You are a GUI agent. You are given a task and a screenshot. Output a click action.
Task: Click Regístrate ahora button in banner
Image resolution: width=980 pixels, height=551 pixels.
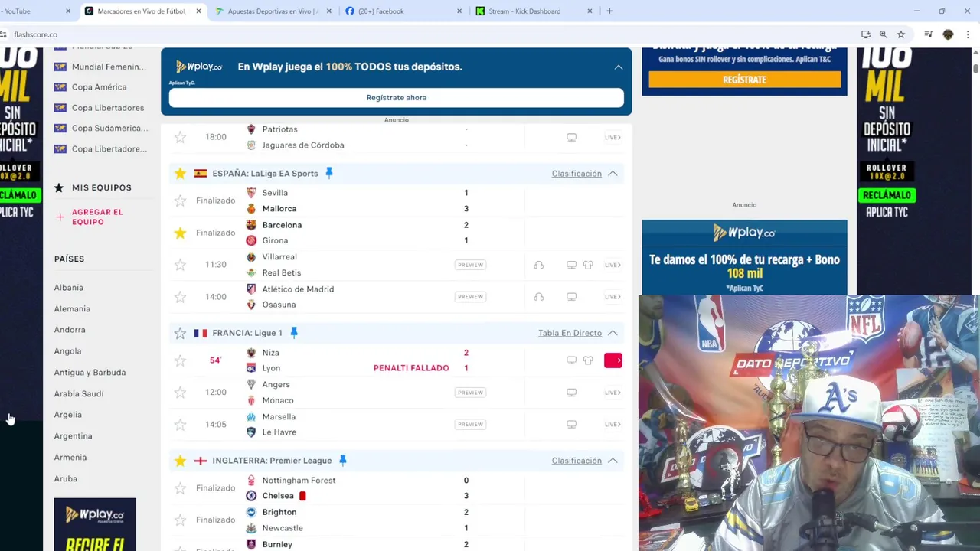coord(397,98)
